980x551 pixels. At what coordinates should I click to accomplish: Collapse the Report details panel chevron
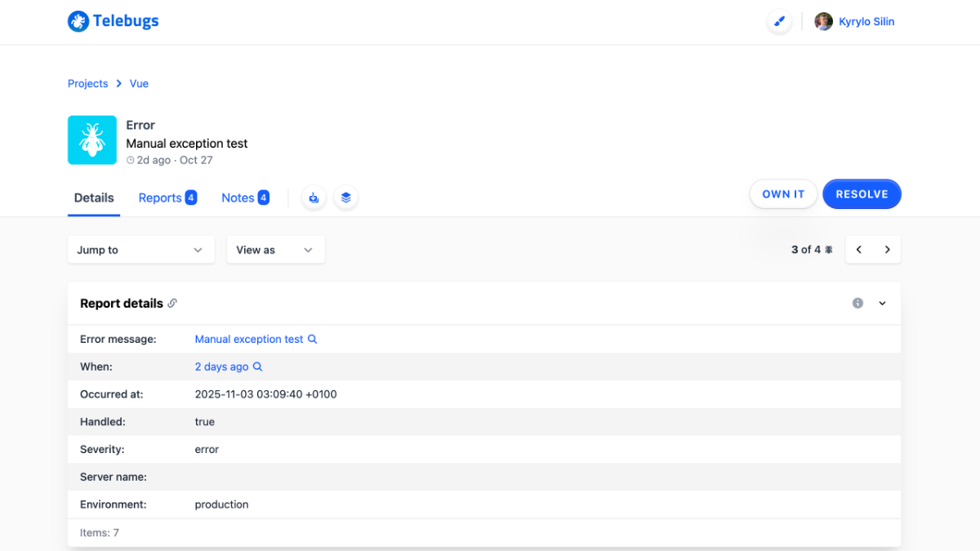click(x=882, y=304)
